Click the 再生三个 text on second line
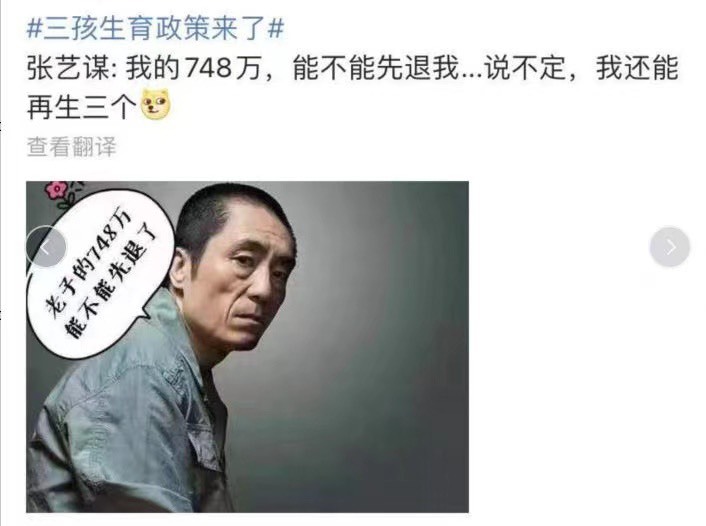 (x=81, y=107)
